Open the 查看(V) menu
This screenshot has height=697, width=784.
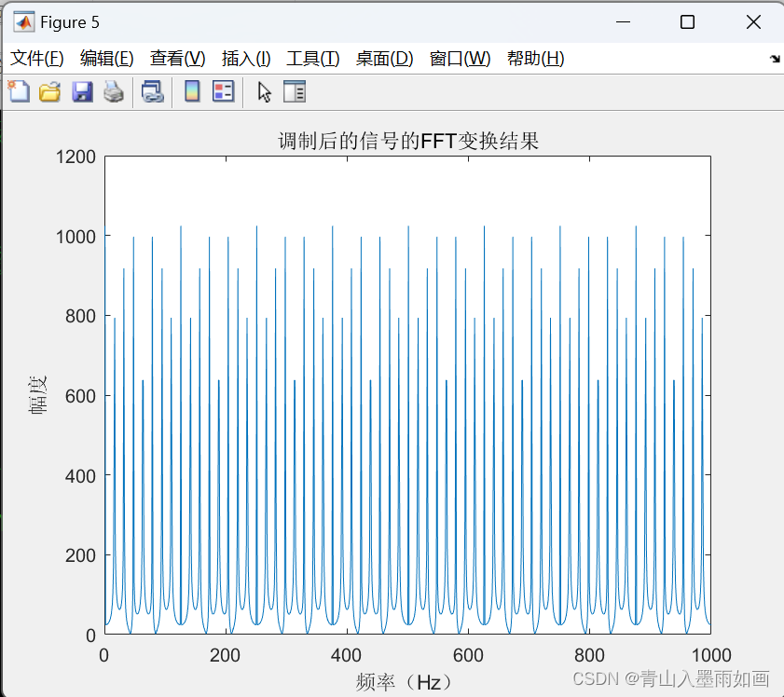coord(176,58)
